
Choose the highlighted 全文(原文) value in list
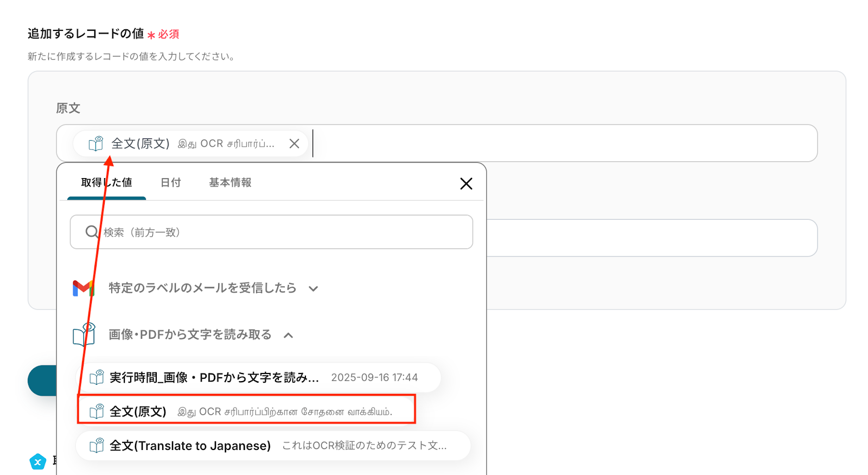tap(247, 411)
